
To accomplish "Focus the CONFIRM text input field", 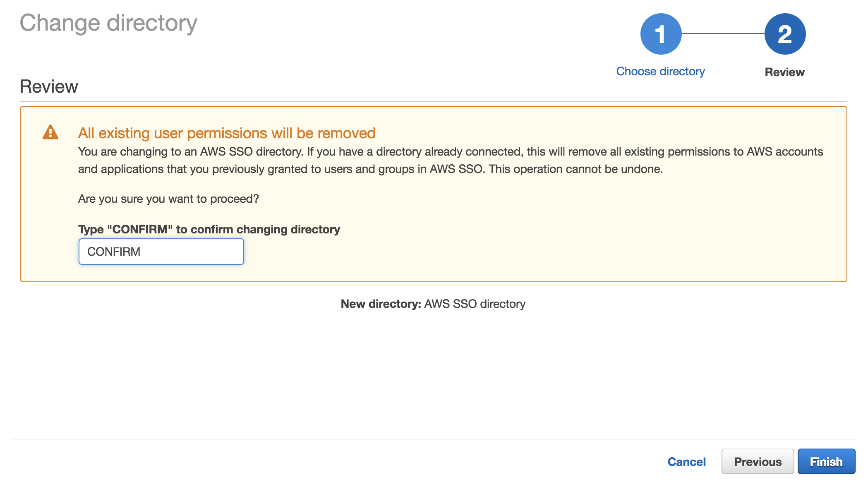I will point(161,252).
